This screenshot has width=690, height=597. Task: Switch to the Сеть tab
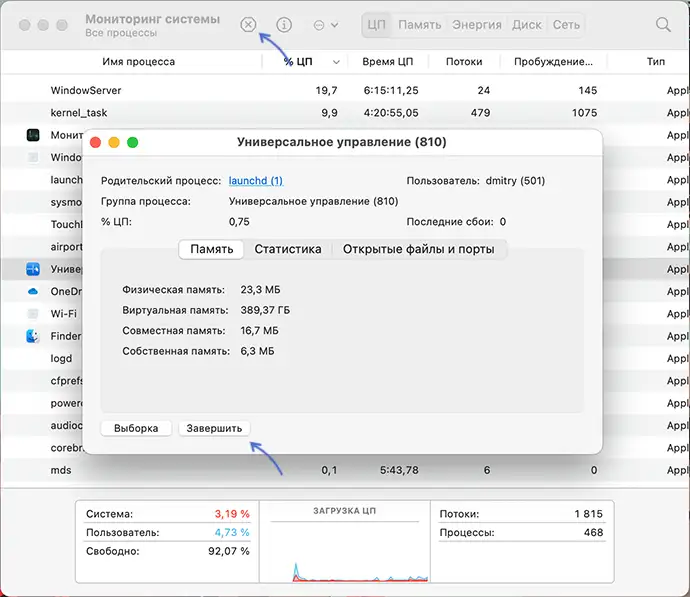tap(566, 25)
